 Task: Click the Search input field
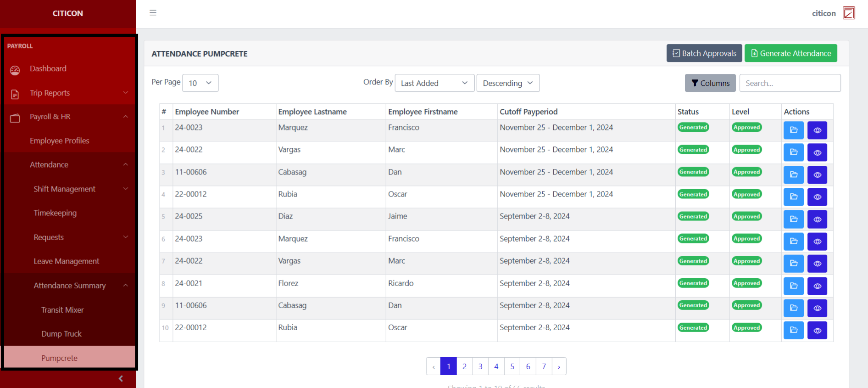coord(790,83)
